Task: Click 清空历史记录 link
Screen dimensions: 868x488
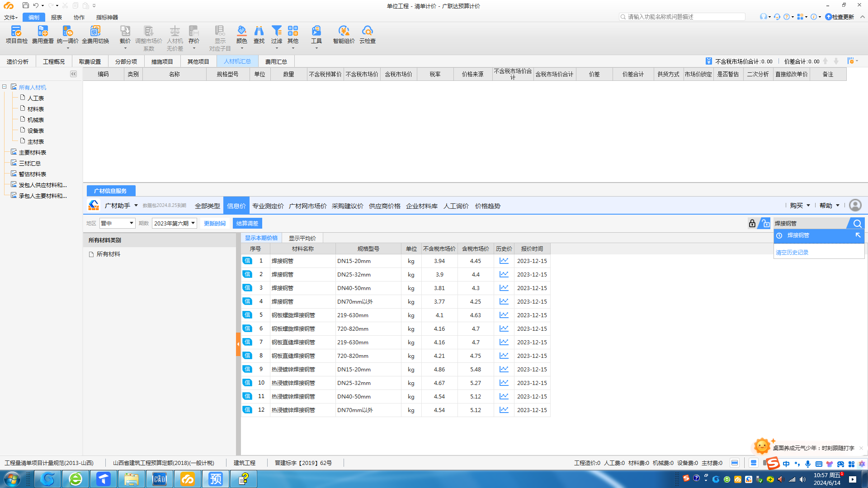Action: pos(792,253)
